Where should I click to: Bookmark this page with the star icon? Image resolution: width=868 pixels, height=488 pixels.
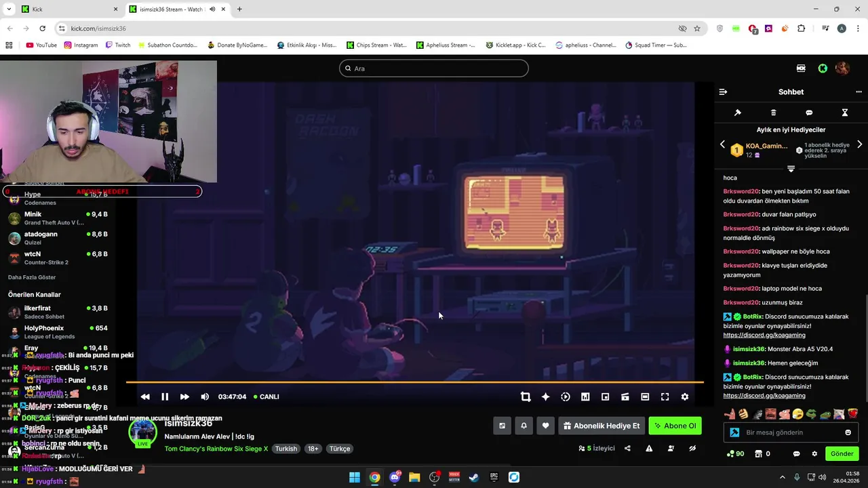[697, 28]
